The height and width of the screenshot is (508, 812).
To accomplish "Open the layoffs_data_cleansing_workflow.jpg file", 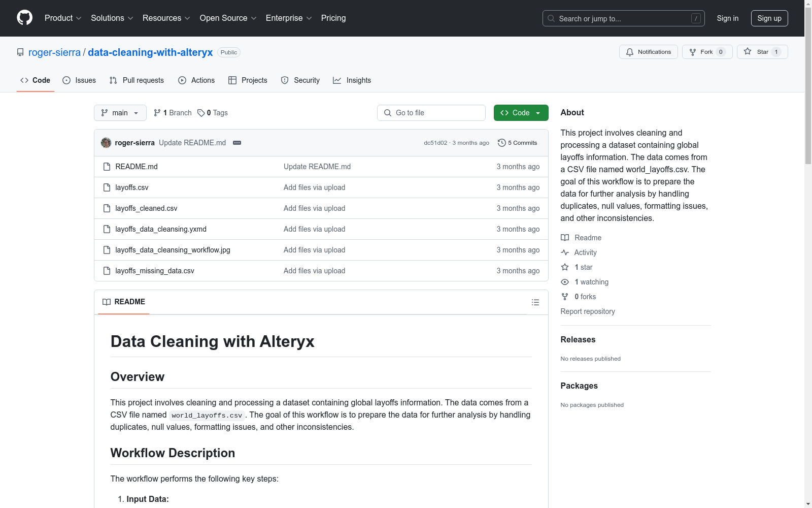I will pyautogui.click(x=173, y=250).
